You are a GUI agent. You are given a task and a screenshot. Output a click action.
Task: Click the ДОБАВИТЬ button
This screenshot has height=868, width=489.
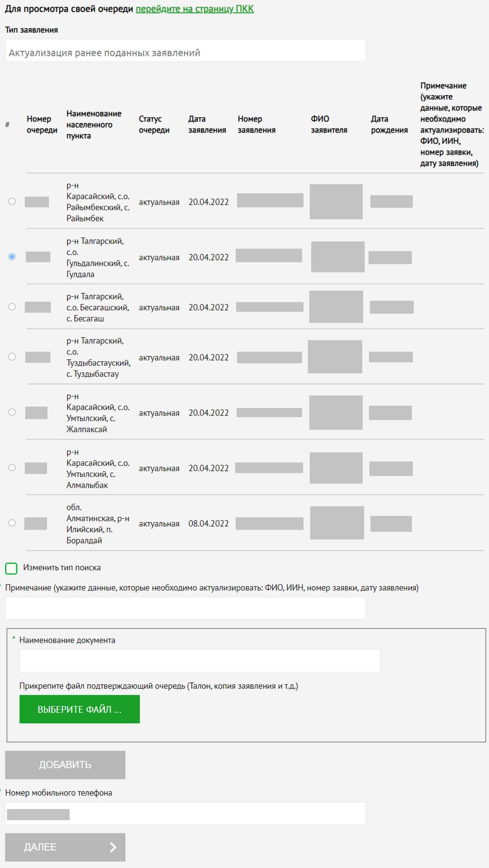[x=65, y=765]
